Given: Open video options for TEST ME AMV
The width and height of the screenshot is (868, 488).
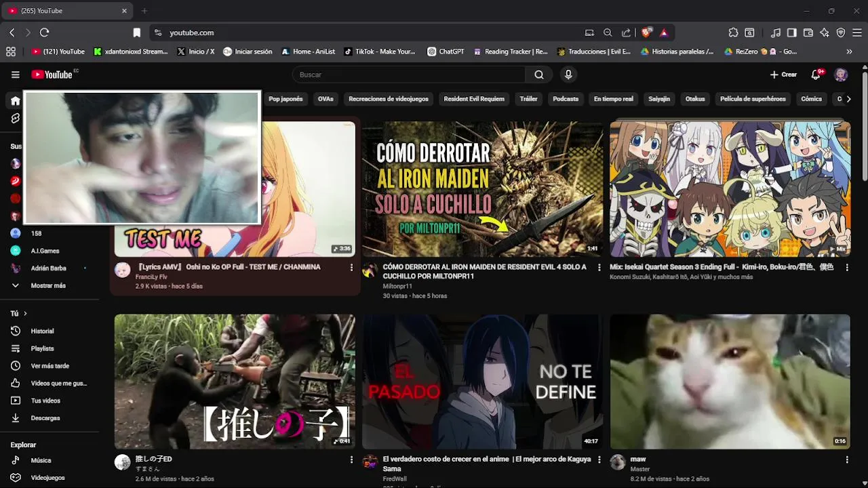Looking at the screenshot, I should click(x=351, y=268).
